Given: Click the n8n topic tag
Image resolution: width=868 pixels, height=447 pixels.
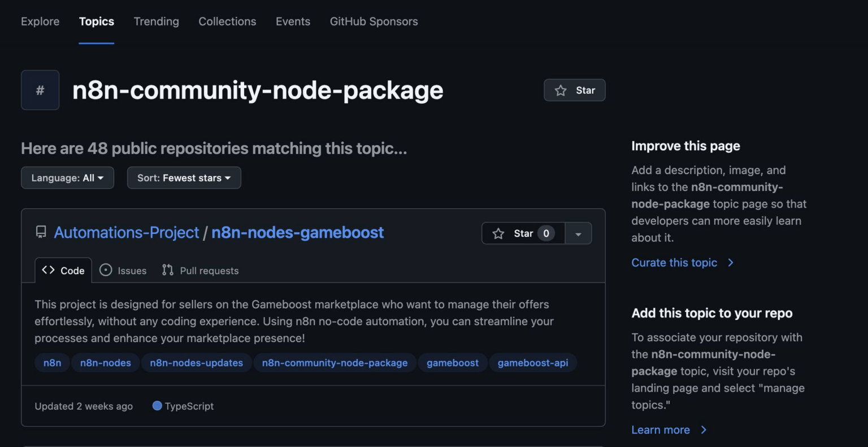Looking at the screenshot, I should tap(52, 363).
